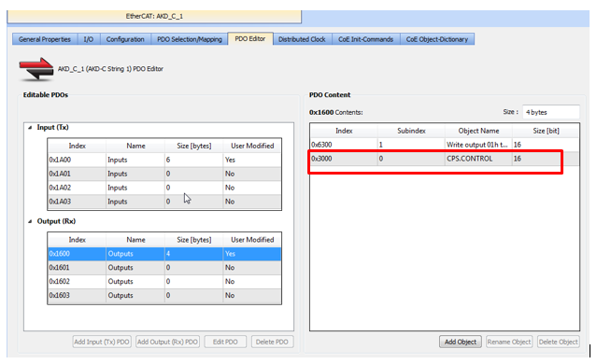Click the Add Object button

[461, 342]
